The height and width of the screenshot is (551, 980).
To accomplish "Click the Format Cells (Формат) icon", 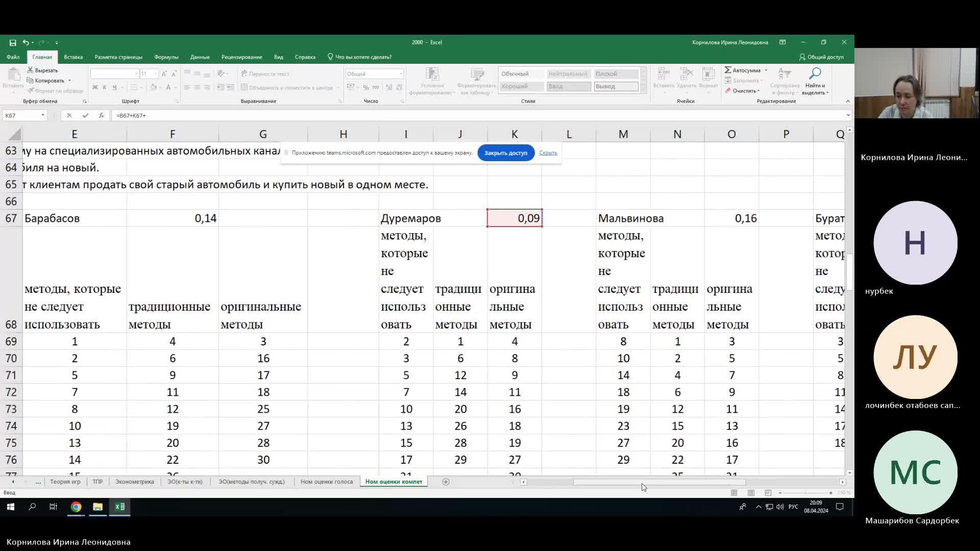I will point(708,74).
